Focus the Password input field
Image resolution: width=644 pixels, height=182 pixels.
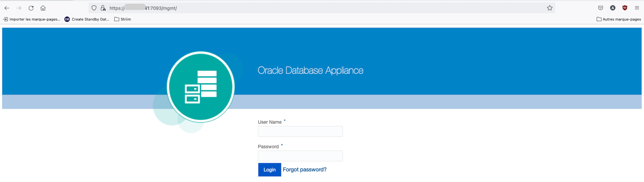(300, 156)
